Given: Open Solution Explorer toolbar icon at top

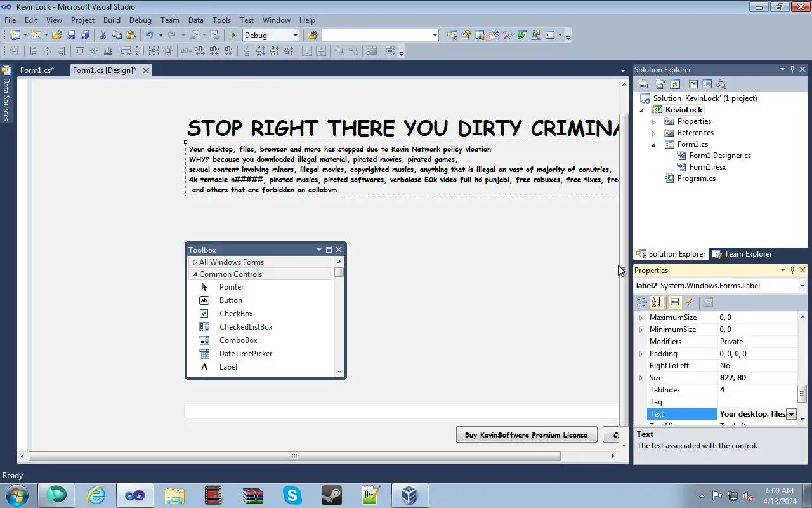Looking at the screenshot, I should pyautogui.click(x=452, y=35).
